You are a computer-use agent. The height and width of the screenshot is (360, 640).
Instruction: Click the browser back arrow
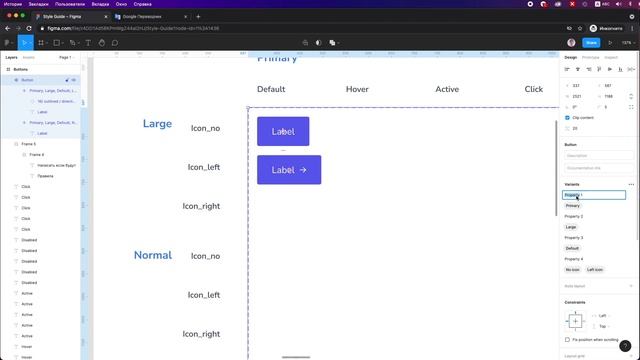[7, 29]
